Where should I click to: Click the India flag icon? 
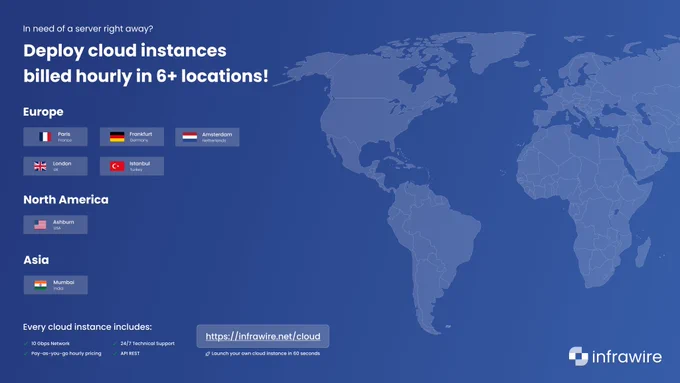[x=40, y=285]
